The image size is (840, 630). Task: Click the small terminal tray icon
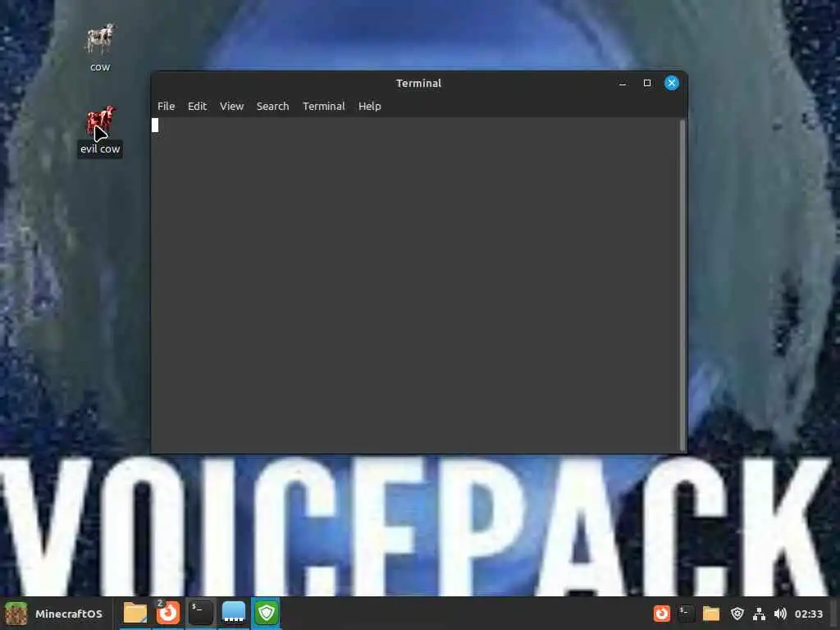click(686, 614)
